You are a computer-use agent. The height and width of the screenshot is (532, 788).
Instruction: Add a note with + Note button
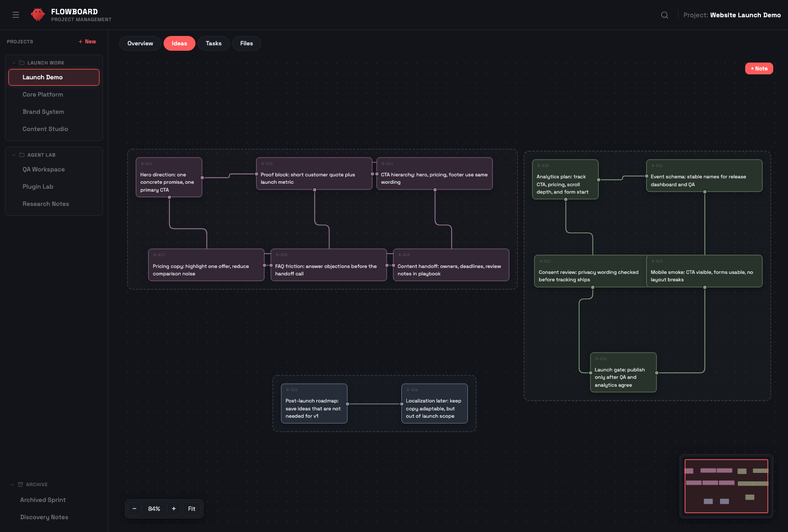pyautogui.click(x=759, y=68)
